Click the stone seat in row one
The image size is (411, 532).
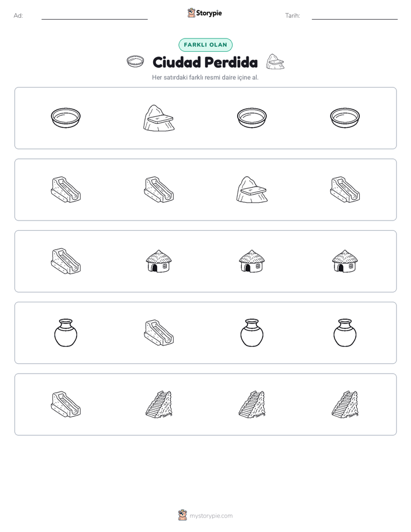[159, 117]
